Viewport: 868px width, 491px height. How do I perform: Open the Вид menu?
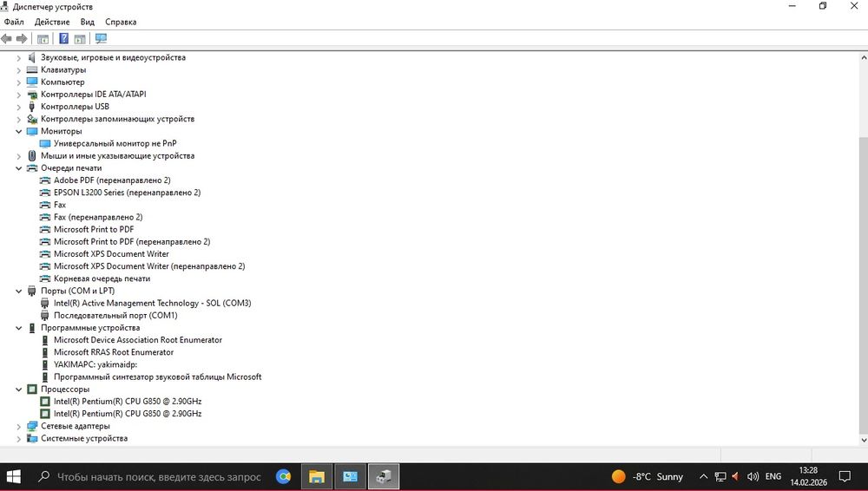(x=88, y=23)
